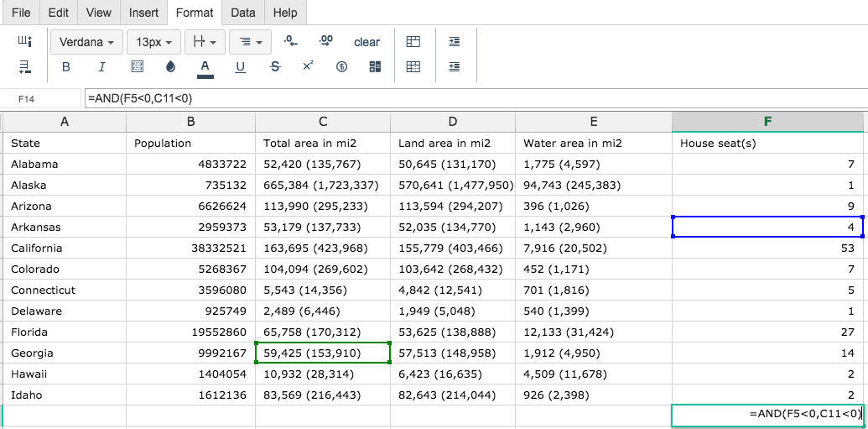Open the fill color droplet tool

(x=171, y=67)
